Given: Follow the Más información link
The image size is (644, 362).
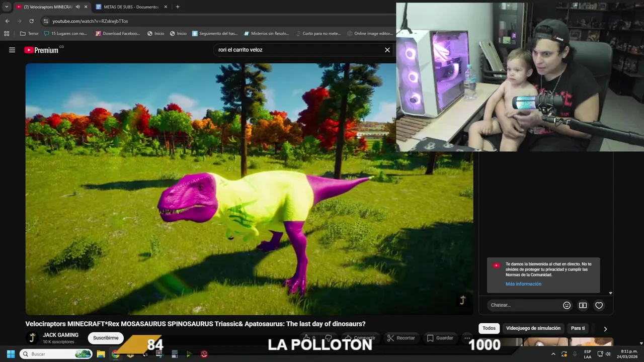Looking at the screenshot, I should (523, 284).
